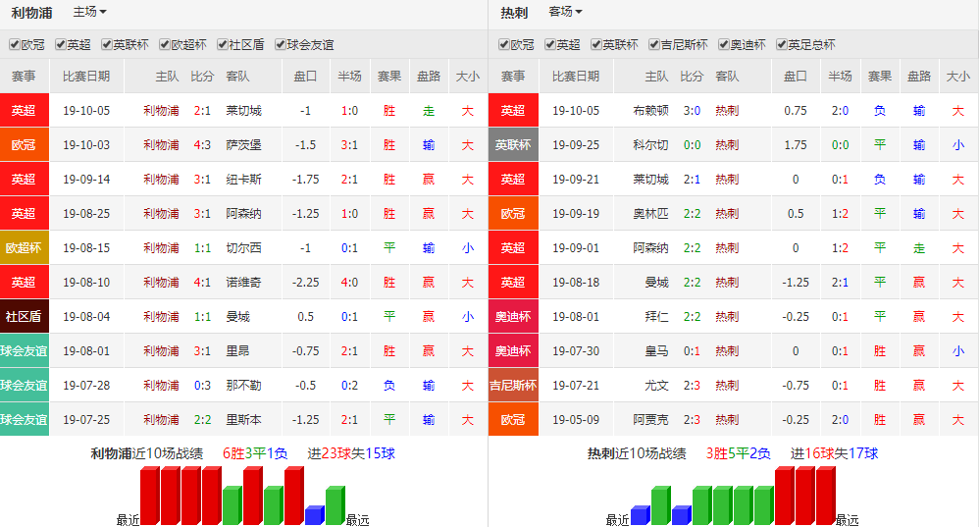Click opponent team 诺维奇

[243, 283]
